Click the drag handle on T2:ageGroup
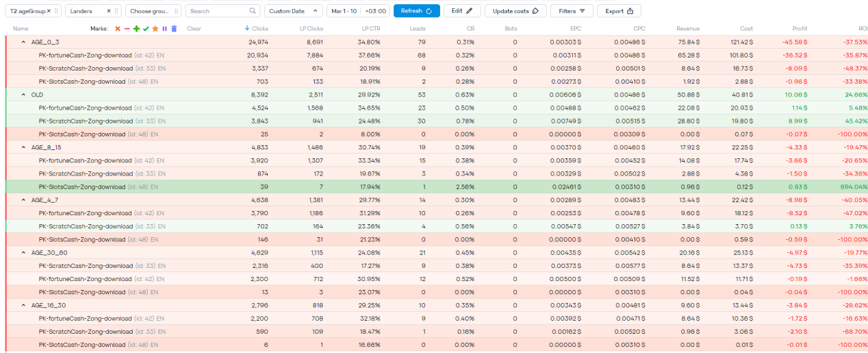This screenshot has height=353, width=868. tap(56, 11)
